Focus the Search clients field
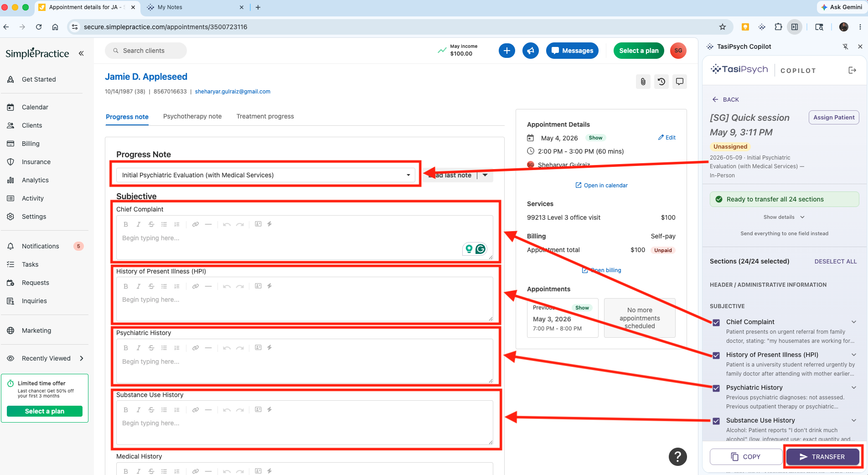Screen dimensions: 868x475 (146, 51)
